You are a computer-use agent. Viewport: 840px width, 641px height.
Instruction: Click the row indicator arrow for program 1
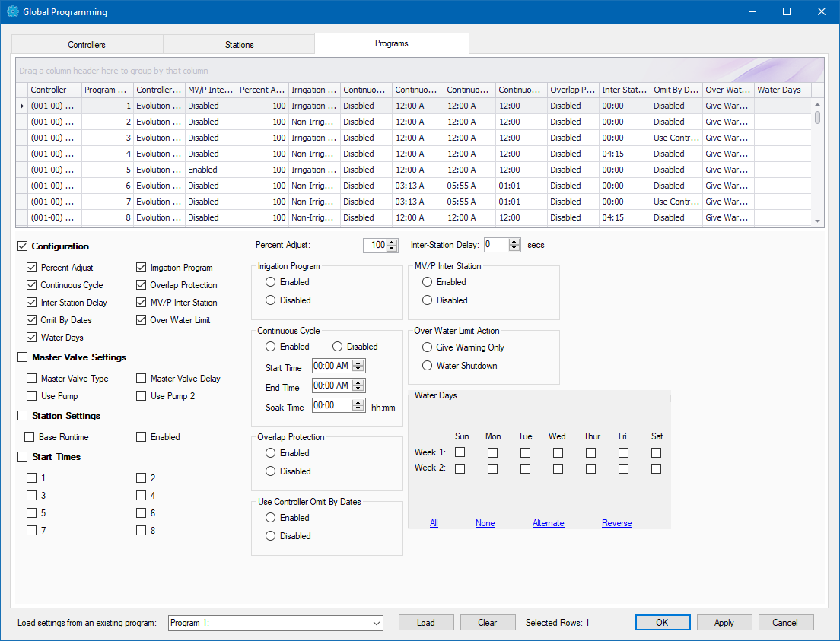pos(22,106)
